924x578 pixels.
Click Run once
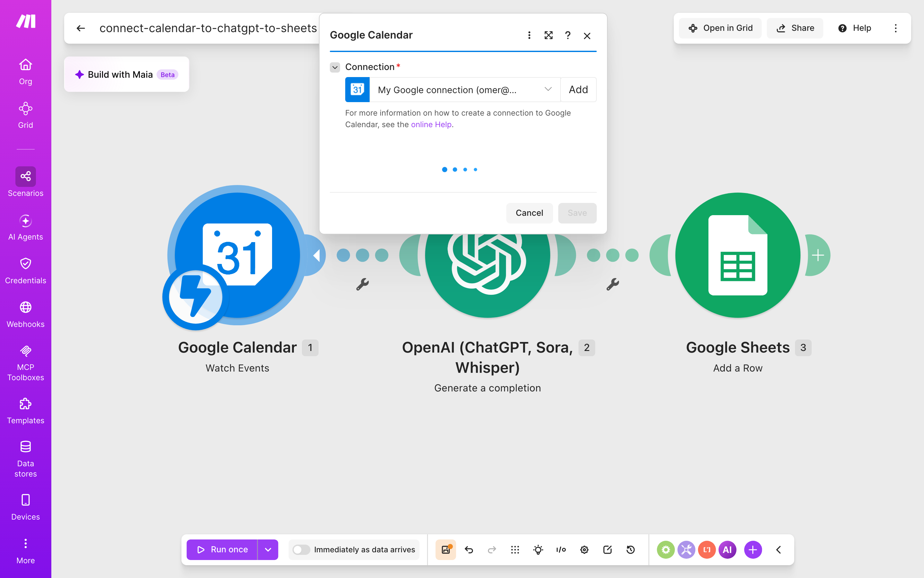point(222,550)
